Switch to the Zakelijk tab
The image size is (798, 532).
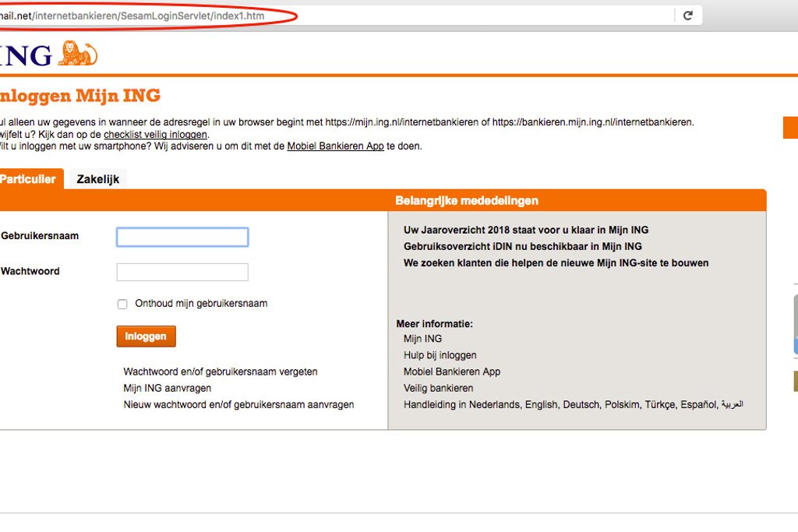(x=97, y=179)
